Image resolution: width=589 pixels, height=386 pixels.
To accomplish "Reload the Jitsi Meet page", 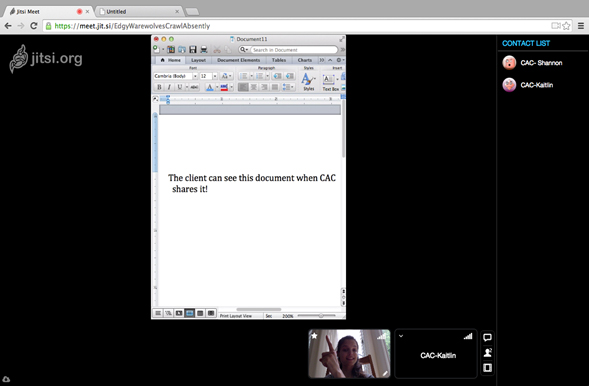I will pyautogui.click(x=34, y=26).
